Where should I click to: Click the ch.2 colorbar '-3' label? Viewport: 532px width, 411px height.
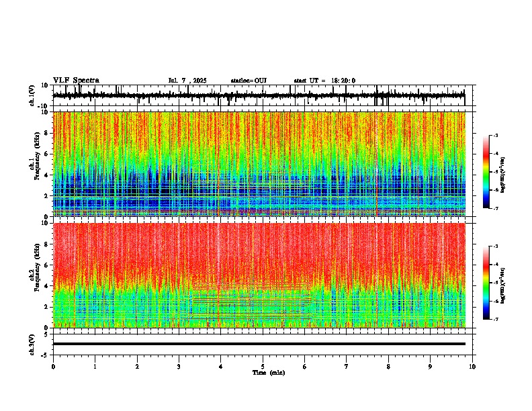[x=496, y=246]
